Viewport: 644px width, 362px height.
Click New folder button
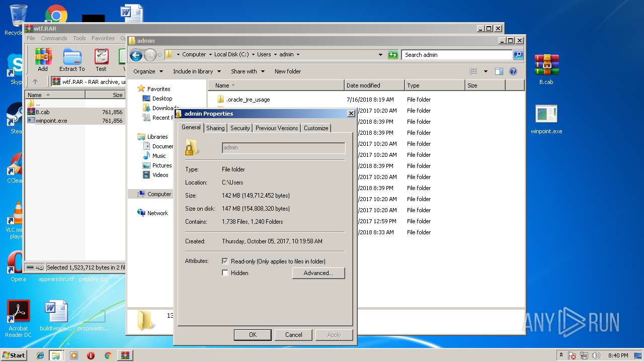[288, 71]
